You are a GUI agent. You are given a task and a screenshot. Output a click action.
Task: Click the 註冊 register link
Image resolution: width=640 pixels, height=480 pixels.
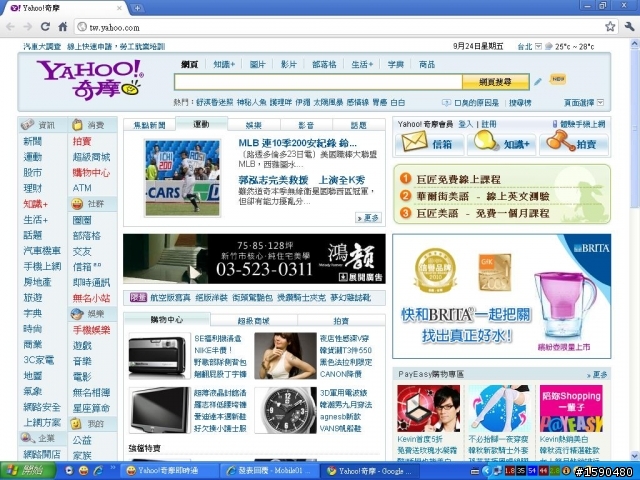tap(489, 124)
